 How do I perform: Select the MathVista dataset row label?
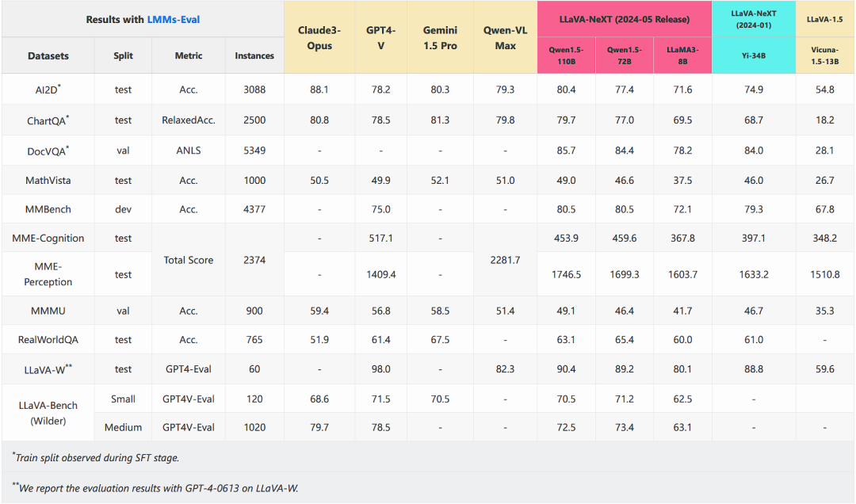click(x=48, y=180)
